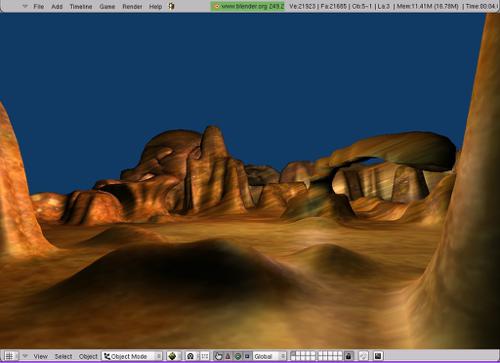Open the pivot point selector
Viewport: 500px width, 363px height.
pyautogui.click(x=191, y=356)
